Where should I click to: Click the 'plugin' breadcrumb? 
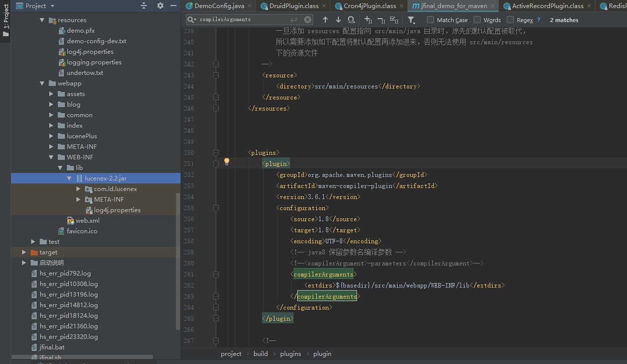[322, 354]
